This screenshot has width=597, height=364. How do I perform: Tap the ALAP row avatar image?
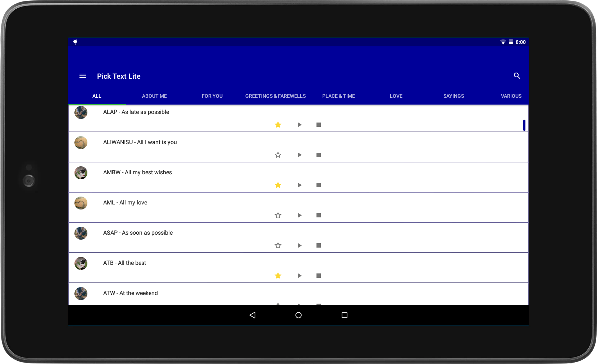tap(81, 112)
